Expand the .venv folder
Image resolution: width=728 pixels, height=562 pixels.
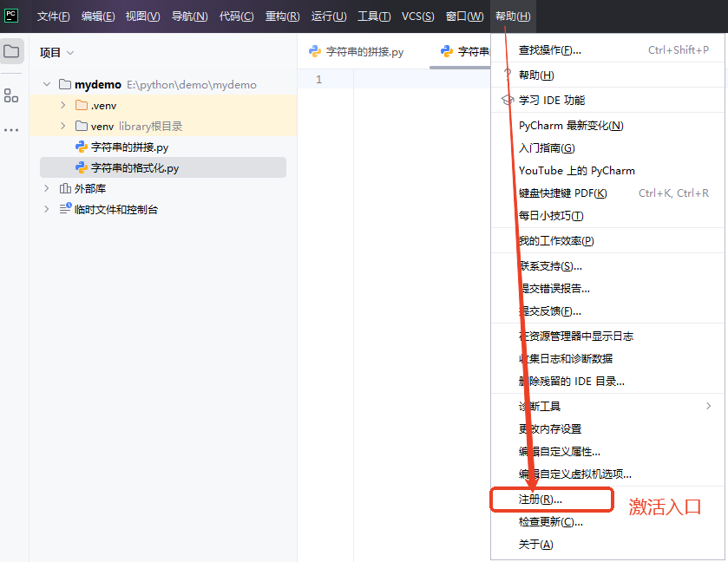coord(62,106)
